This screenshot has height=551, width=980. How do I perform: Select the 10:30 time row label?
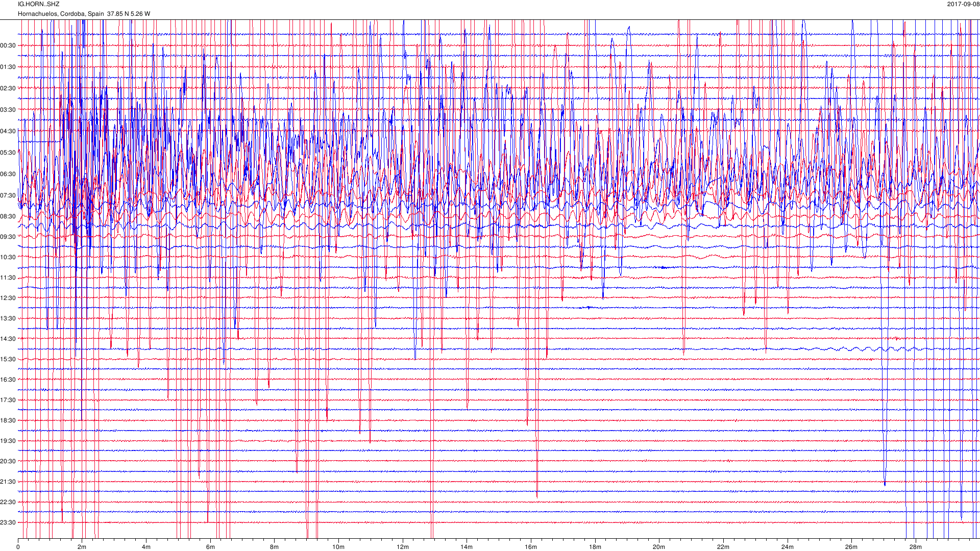click(8, 257)
